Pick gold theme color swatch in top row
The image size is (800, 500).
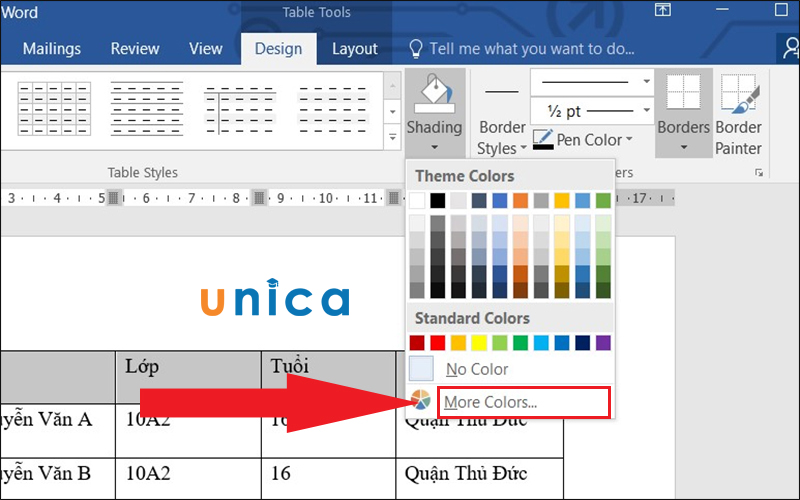tap(562, 201)
